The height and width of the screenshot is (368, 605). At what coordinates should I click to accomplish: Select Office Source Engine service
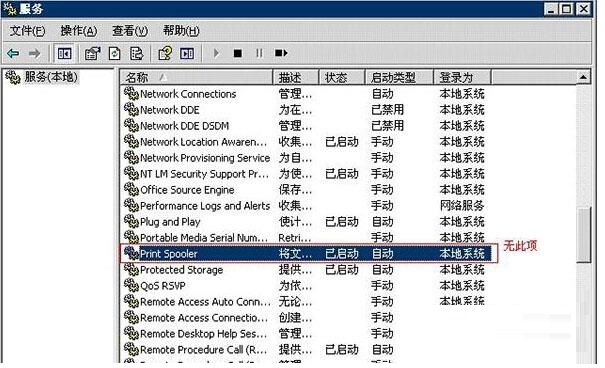305,190
